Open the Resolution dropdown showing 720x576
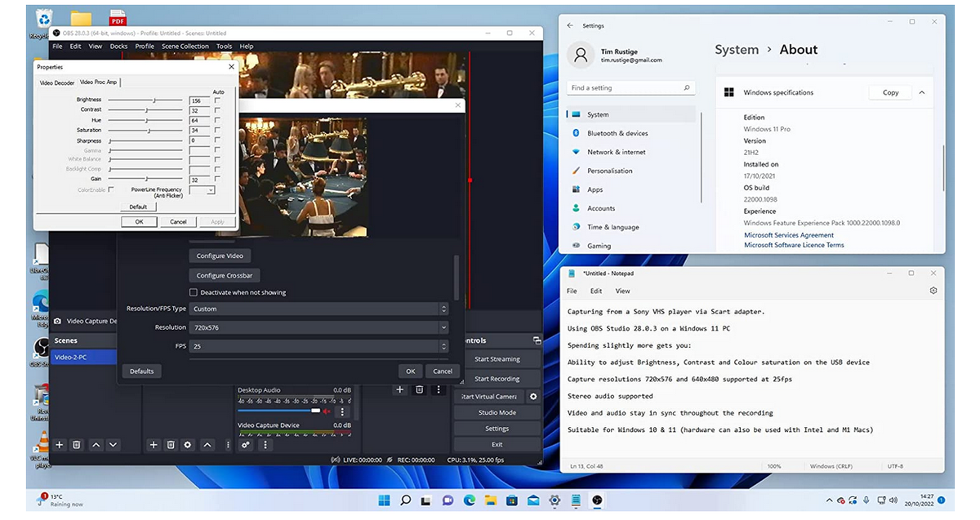Viewport: 980px width, 520px height. pyautogui.click(x=319, y=327)
